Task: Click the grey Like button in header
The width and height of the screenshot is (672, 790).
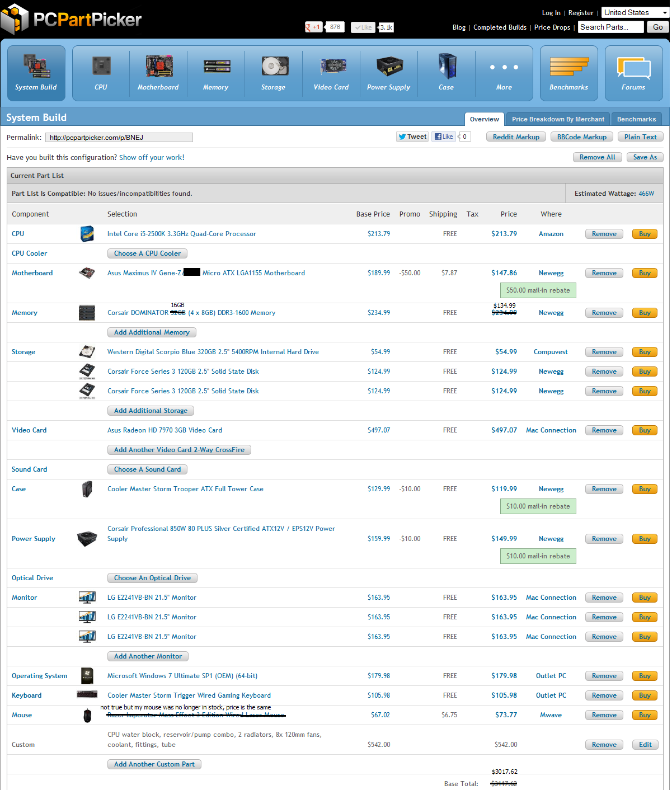Action: 363,27
